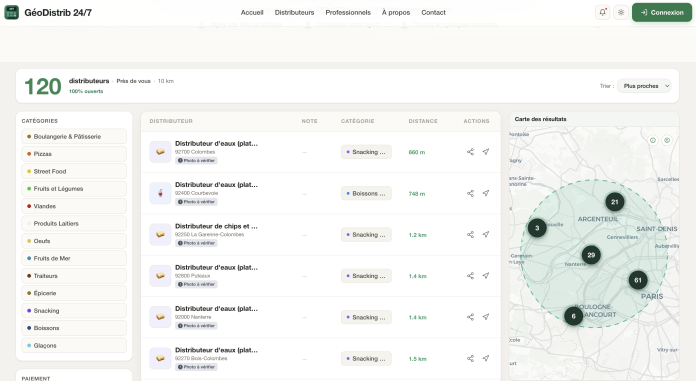
Task: Navigate to the 92700 Colombes distributor
Action: [x=486, y=152]
